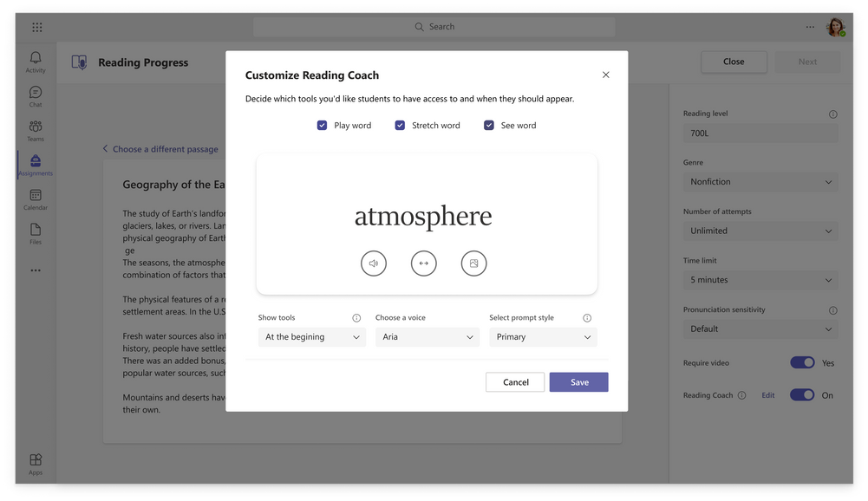Open the user profile avatar
Image resolution: width=868 pixels, height=501 pixels.
point(835,27)
